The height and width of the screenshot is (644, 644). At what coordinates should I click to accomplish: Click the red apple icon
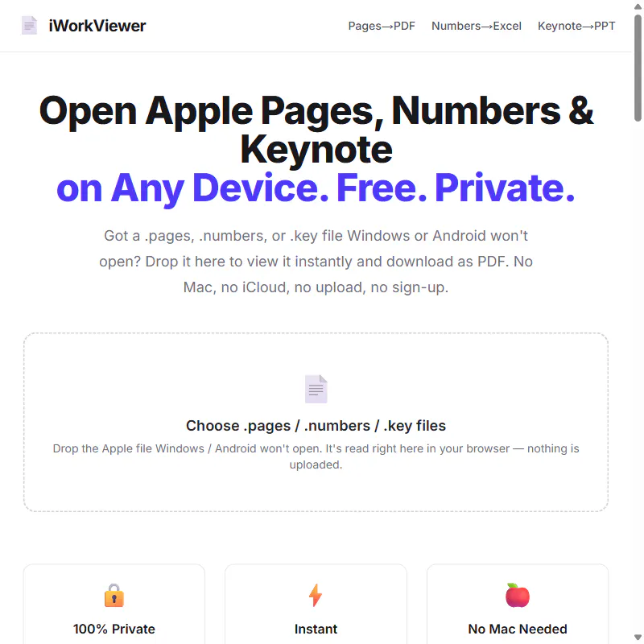click(517, 595)
